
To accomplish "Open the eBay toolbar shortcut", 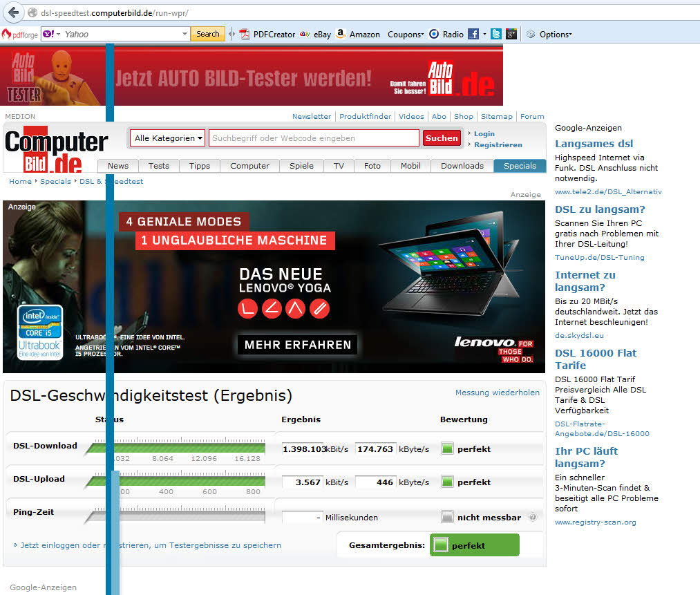I will click(x=315, y=35).
